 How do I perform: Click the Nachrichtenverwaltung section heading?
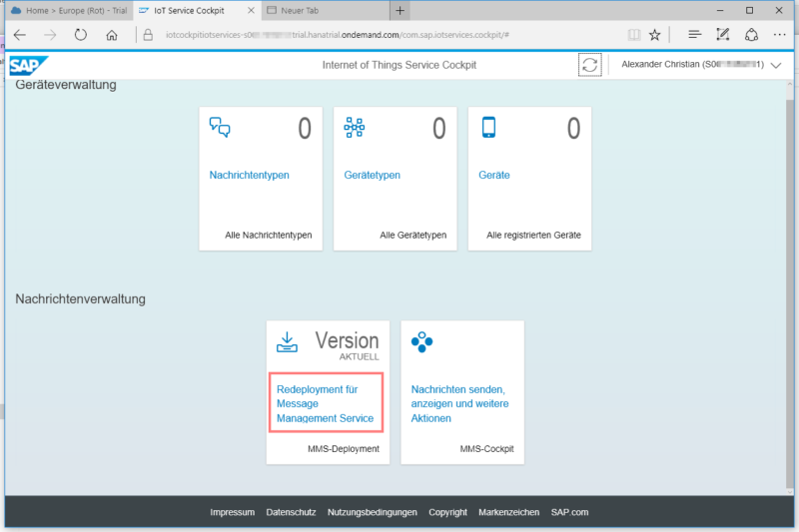coord(81,298)
